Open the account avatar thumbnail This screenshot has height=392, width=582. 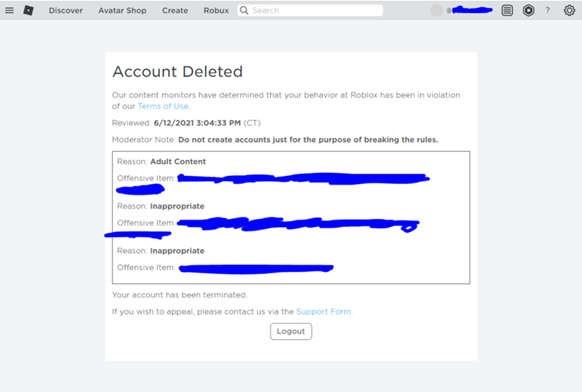(436, 11)
